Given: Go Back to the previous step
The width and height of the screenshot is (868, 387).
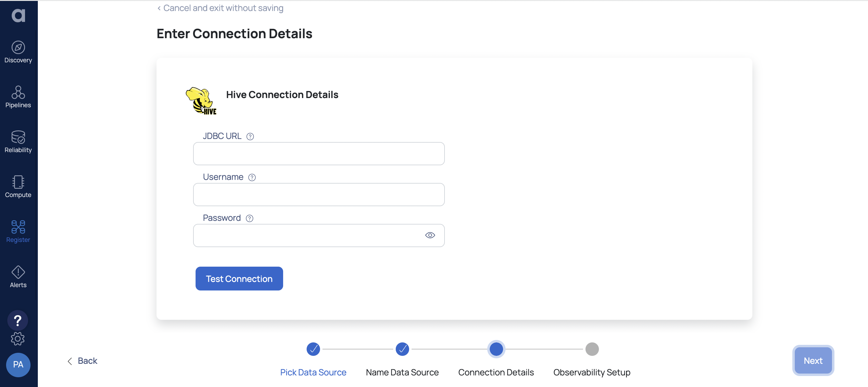Looking at the screenshot, I should pos(82,361).
